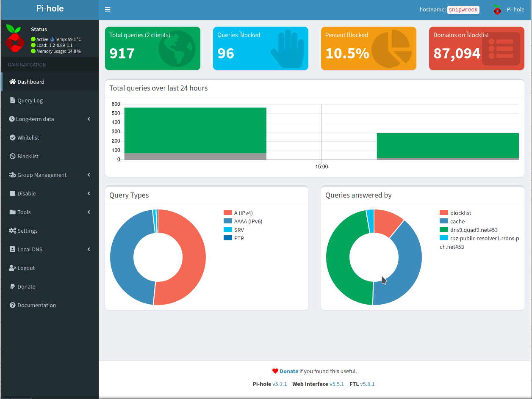Open the Pi-hole user dropdown label
Screen dimensions: 532x399
click(x=515, y=10)
